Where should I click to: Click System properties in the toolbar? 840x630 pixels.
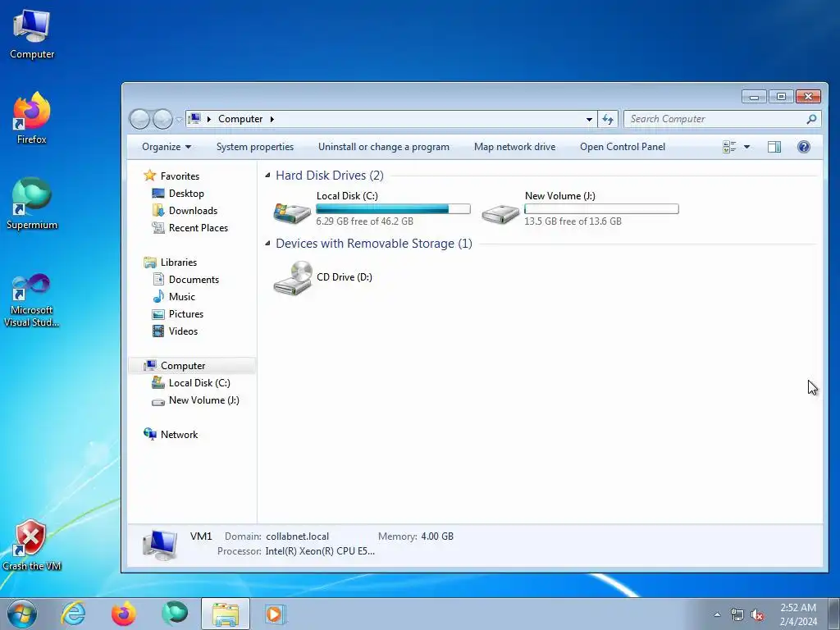click(x=255, y=147)
